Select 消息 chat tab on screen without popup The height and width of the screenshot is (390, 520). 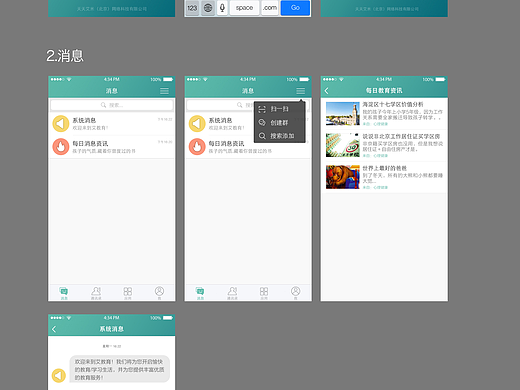(64, 293)
